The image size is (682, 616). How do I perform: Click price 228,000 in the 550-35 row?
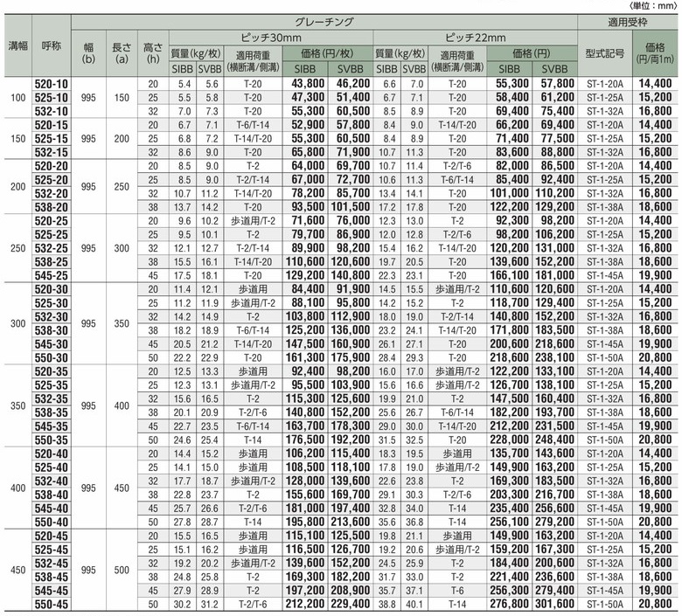coord(510,440)
